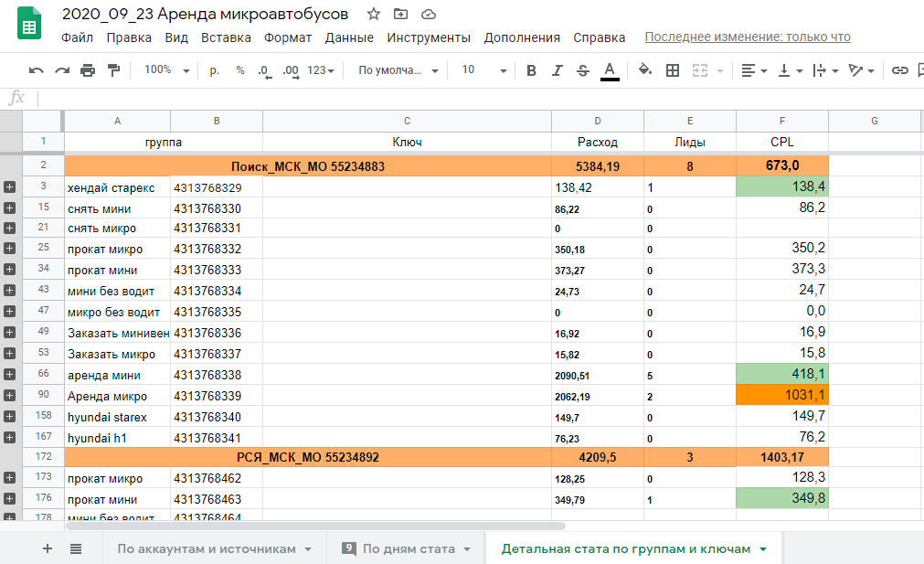The height and width of the screenshot is (564, 924).
Task: Open the Данные menu
Action: [x=349, y=37]
